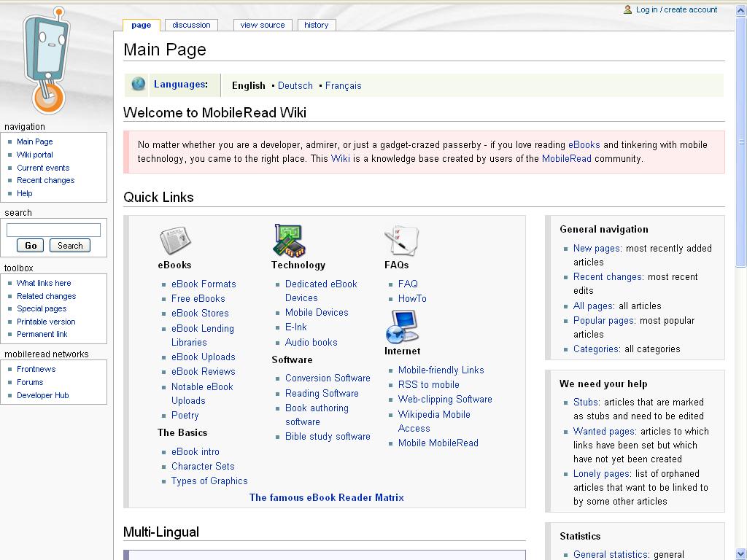Open the Poetry link
Viewport: 747px width, 560px height.
pos(185,415)
